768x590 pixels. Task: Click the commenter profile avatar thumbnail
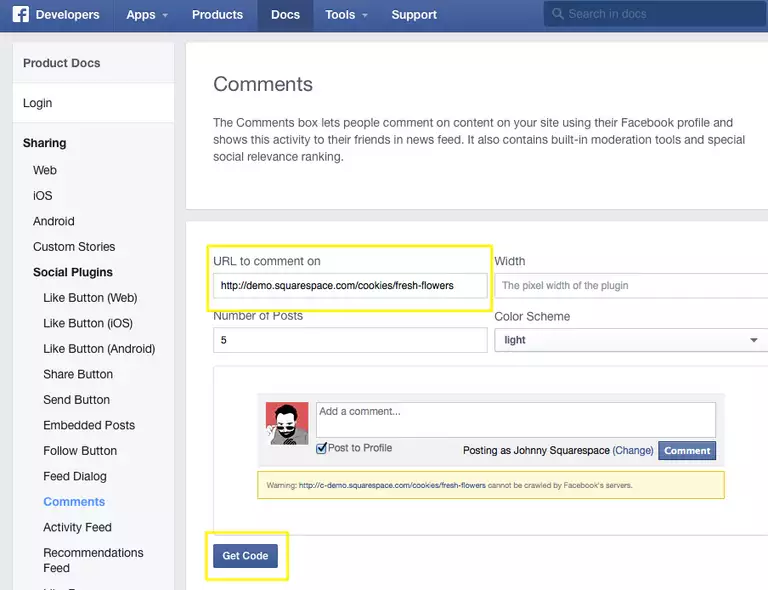click(x=287, y=423)
